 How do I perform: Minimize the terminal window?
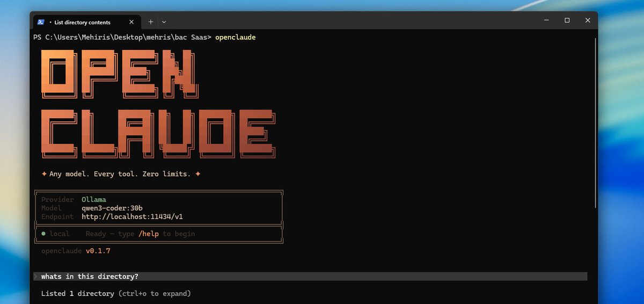click(x=546, y=20)
